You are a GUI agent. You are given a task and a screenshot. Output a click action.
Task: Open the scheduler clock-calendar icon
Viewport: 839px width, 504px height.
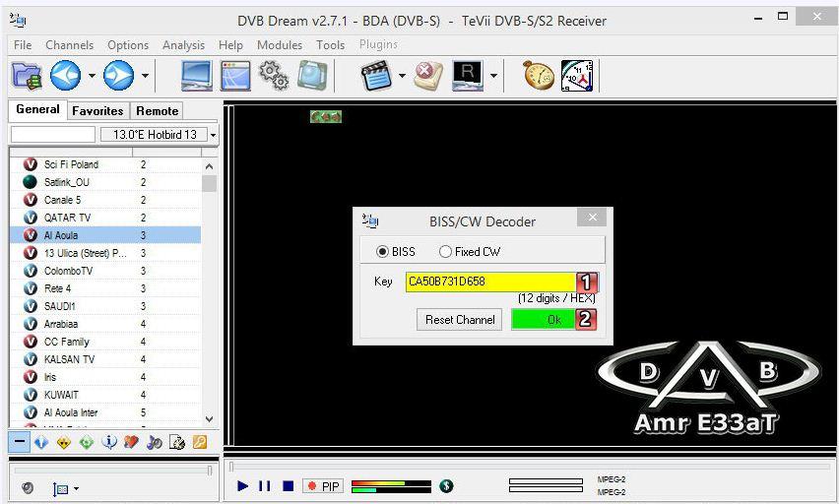coord(577,76)
